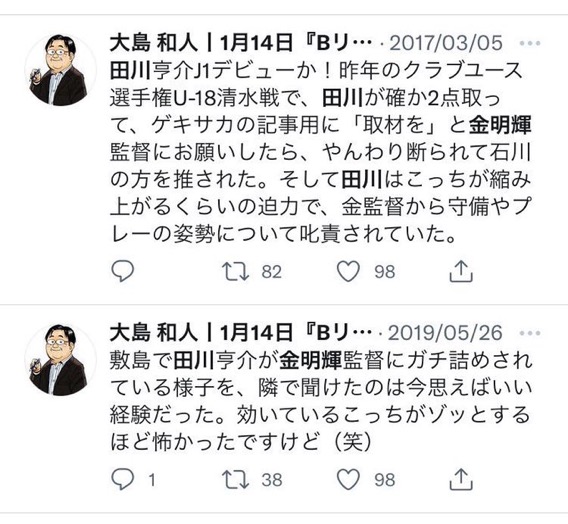The width and height of the screenshot is (568, 524).
Task: Open more options on 2019/05/26 tweet
Action: pyautogui.click(x=530, y=333)
